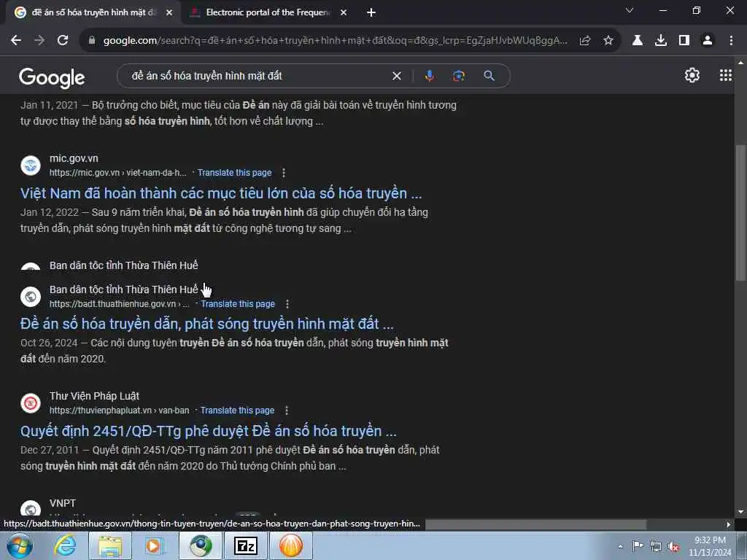Click the scroll right arrow at bottom
Viewport: 747px width, 560px height.
coord(728,524)
